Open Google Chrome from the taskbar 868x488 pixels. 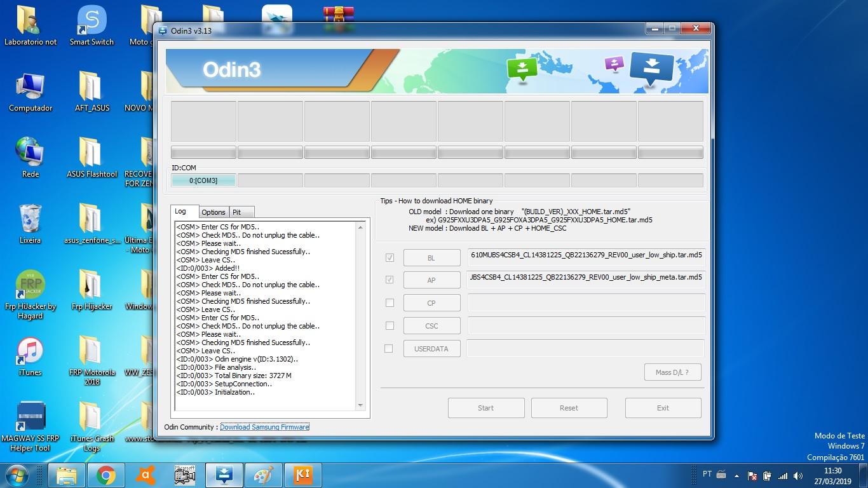[x=106, y=475]
